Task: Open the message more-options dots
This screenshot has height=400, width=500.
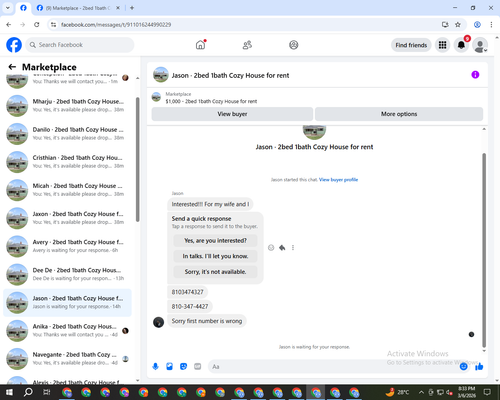Action: click(x=293, y=248)
